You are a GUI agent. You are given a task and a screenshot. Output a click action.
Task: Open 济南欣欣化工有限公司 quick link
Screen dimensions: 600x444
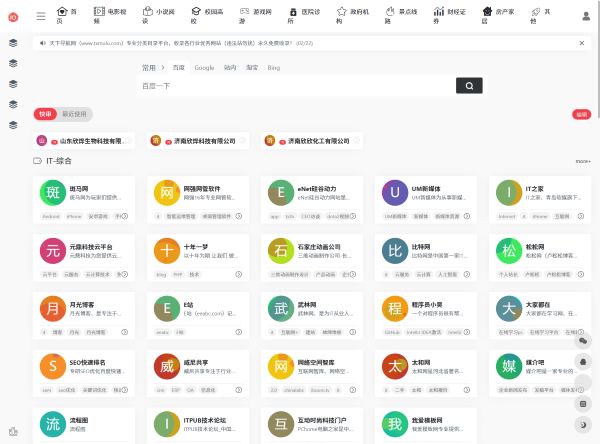312,141
